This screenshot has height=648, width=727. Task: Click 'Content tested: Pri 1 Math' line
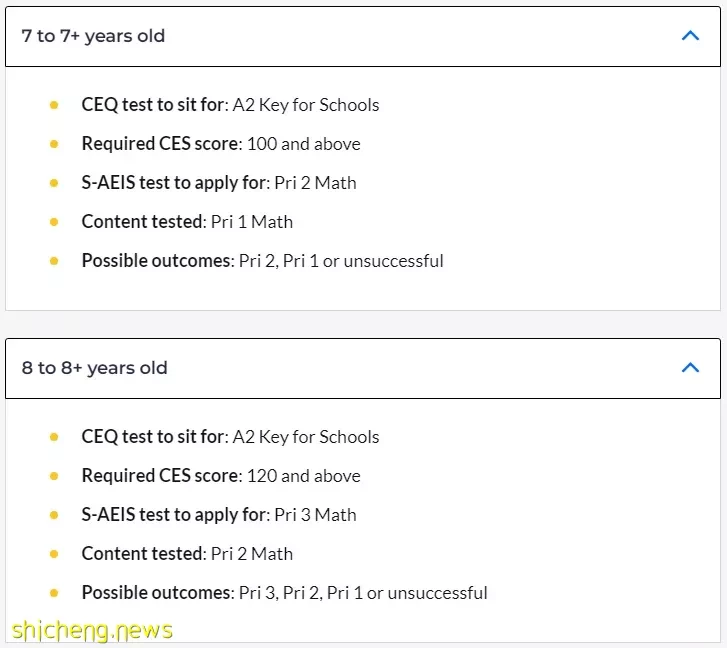click(x=187, y=222)
